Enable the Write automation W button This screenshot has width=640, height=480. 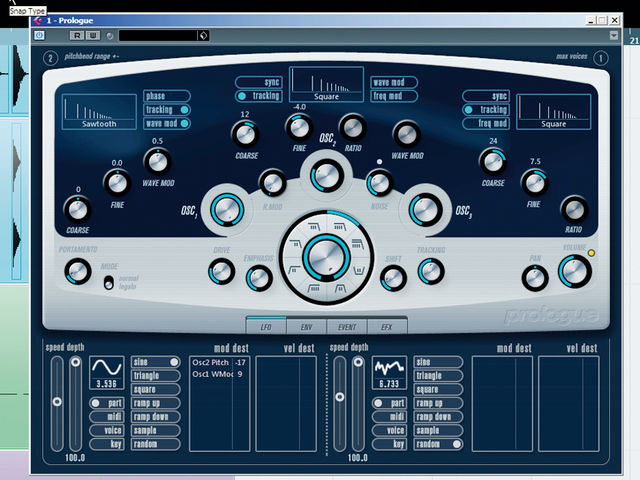tap(93, 36)
